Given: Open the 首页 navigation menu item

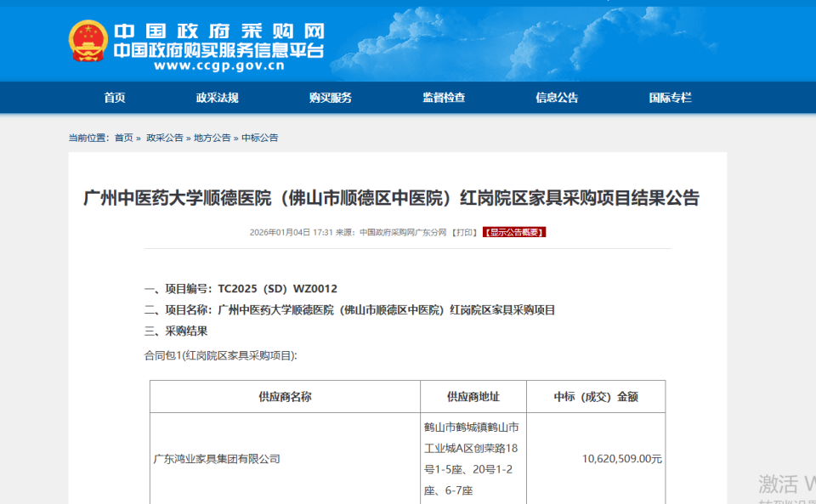Looking at the screenshot, I should point(113,98).
